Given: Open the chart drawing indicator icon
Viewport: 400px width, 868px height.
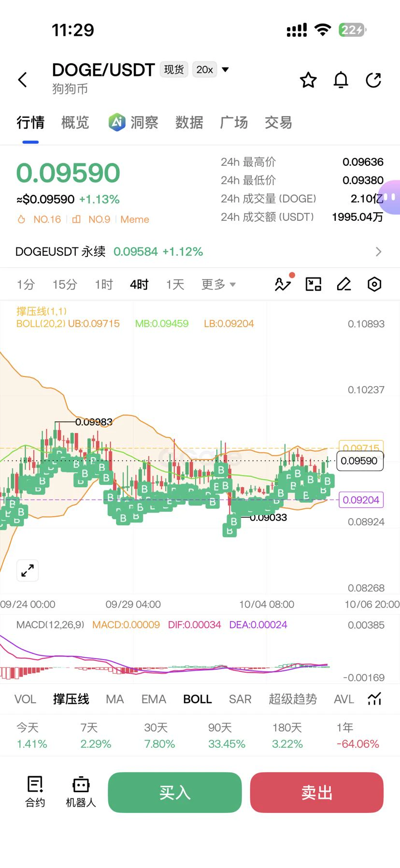Looking at the screenshot, I should click(284, 283).
